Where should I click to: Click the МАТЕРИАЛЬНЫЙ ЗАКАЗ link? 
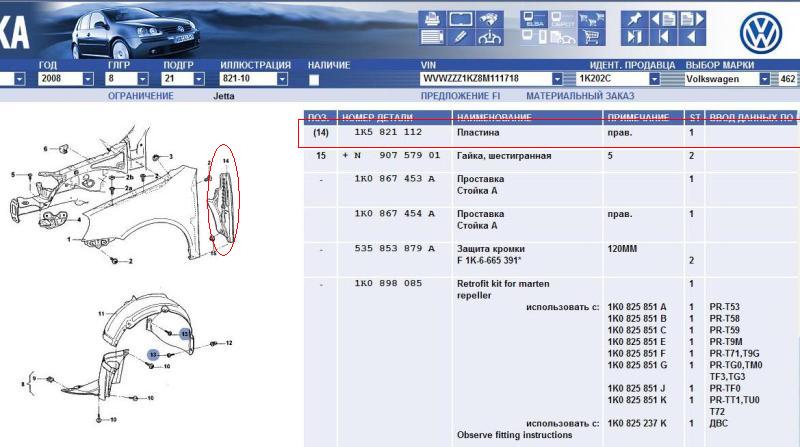[x=580, y=96]
